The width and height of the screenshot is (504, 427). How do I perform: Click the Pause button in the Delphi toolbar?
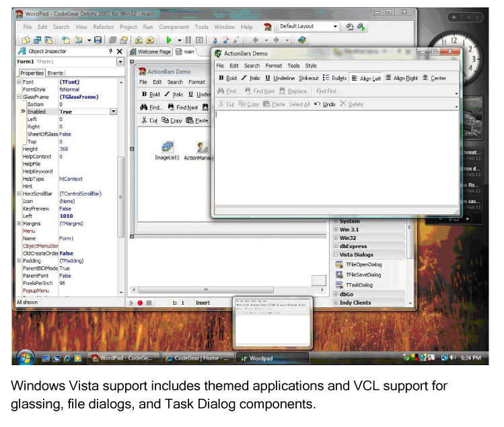188,40
